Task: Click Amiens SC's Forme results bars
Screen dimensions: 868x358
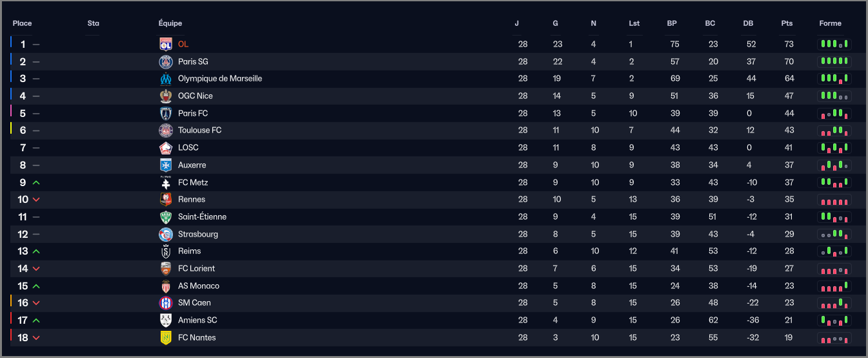Action: pos(834,320)
